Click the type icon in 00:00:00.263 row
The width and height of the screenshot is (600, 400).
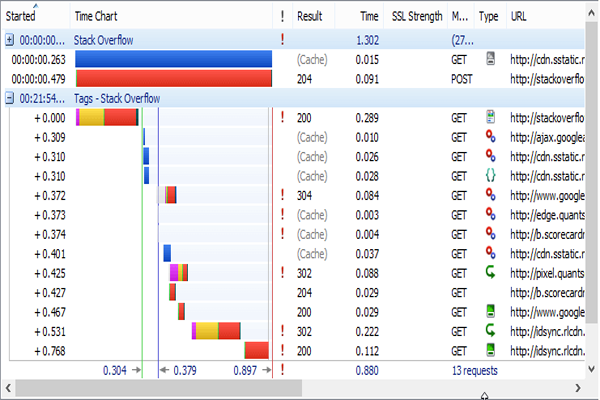[x=490, y=59]
